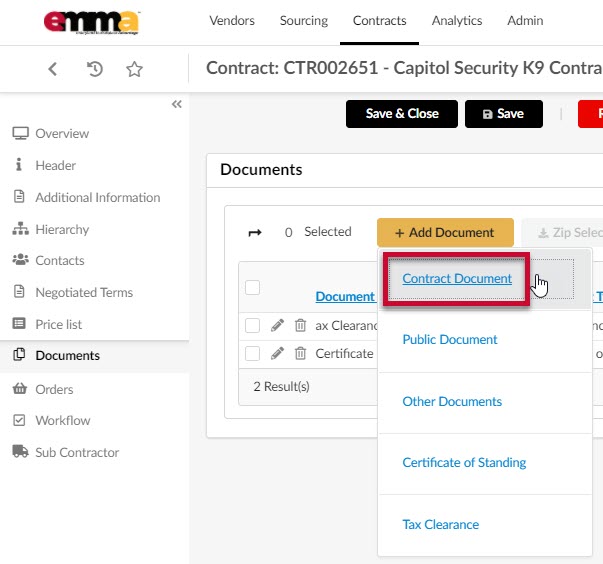Click the Hierarchy tree icon
Image resolution: width=603 pixels, height=564 pixels.
tap(20, 228)
